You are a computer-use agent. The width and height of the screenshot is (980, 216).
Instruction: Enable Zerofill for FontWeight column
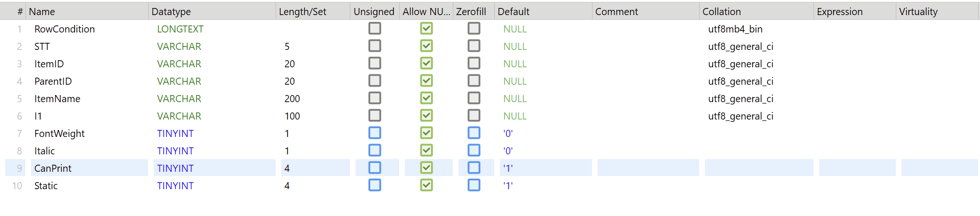pos(474,133)
